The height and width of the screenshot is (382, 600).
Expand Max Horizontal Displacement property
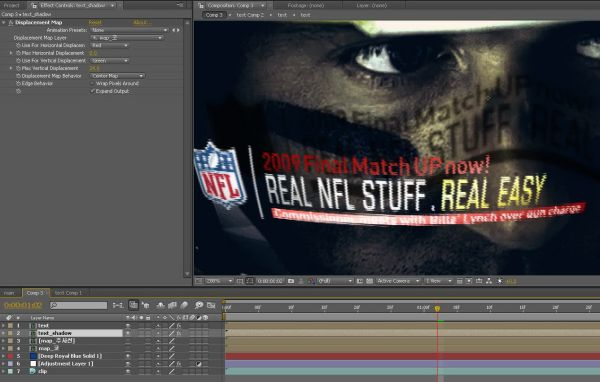(11, 53)
